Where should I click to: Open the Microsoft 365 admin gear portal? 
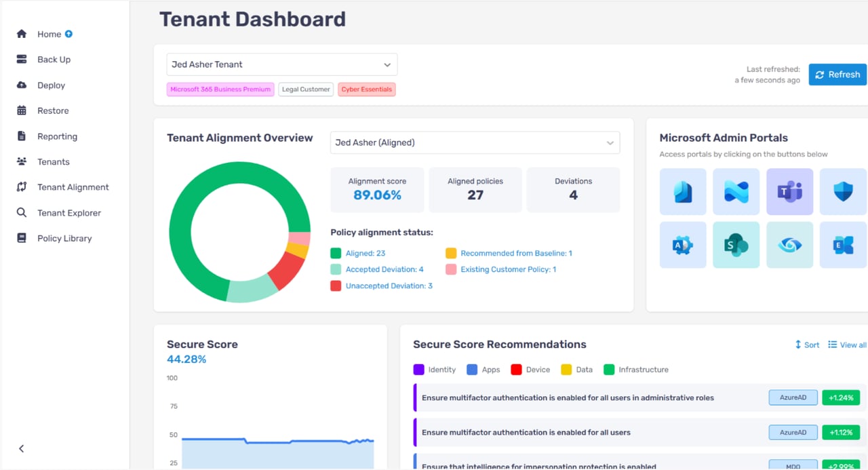682,245
